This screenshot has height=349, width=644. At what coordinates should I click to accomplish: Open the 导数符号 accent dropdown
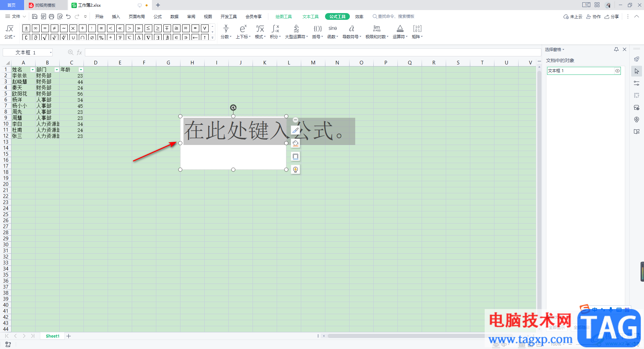point(352,32)
